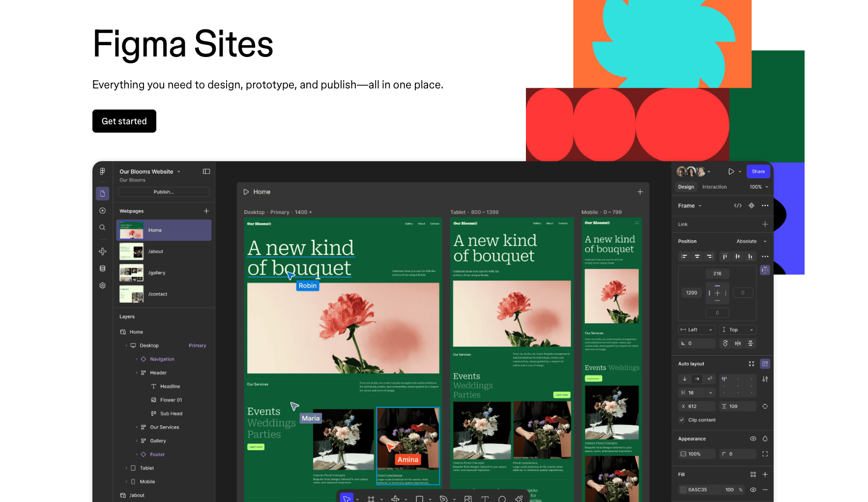Open the Site settings gear icon

click(x=102, y=285)
